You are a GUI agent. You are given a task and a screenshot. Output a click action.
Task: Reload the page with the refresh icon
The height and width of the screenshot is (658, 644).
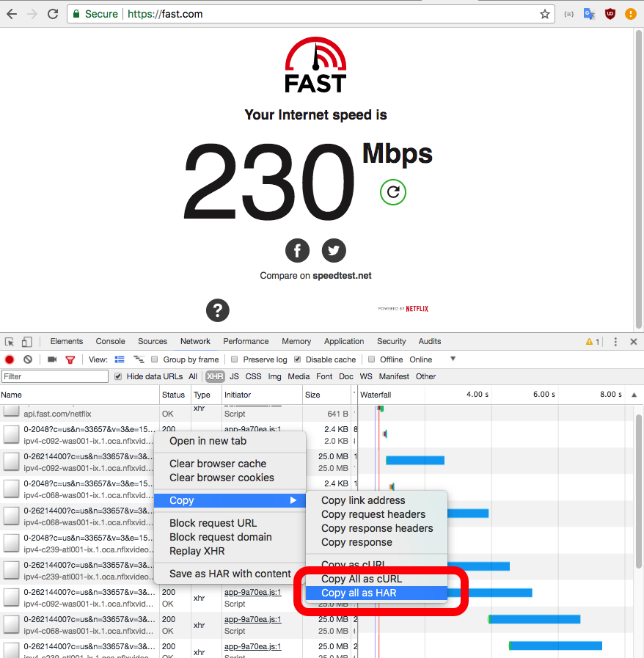(x=53, y=14)
